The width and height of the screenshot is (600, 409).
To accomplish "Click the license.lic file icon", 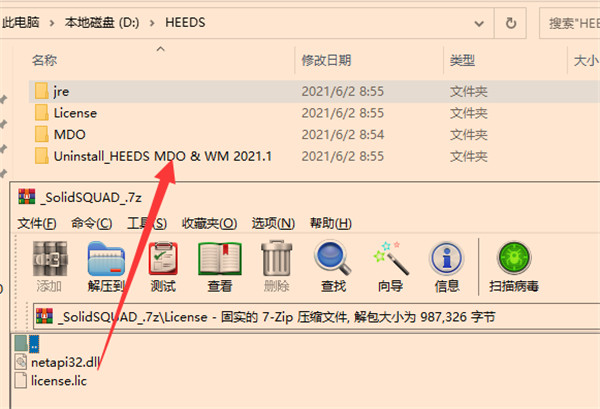I will [x=21, y=381].
